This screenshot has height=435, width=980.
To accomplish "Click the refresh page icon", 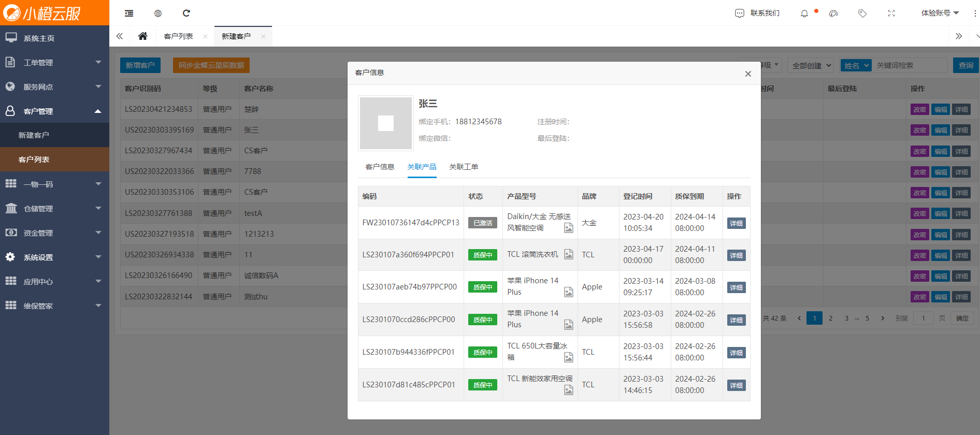I will pos(186,13).
